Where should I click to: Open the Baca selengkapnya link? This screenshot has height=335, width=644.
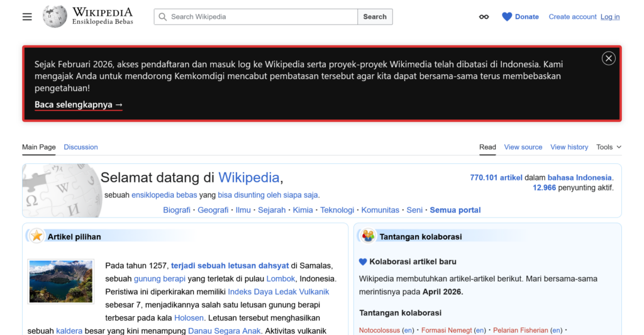[x=79, y=105]
